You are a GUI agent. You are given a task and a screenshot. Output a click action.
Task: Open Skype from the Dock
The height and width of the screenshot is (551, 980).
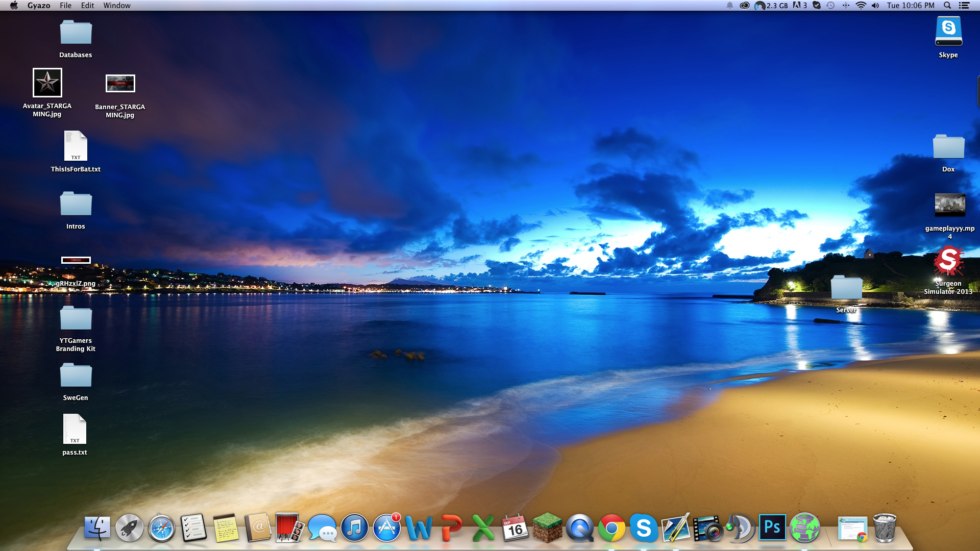coord(644,528)
